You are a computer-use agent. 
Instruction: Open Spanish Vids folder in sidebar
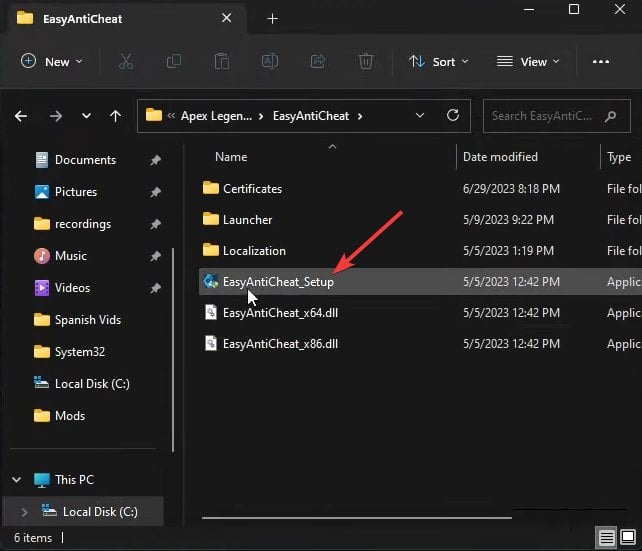coord(88,320)
